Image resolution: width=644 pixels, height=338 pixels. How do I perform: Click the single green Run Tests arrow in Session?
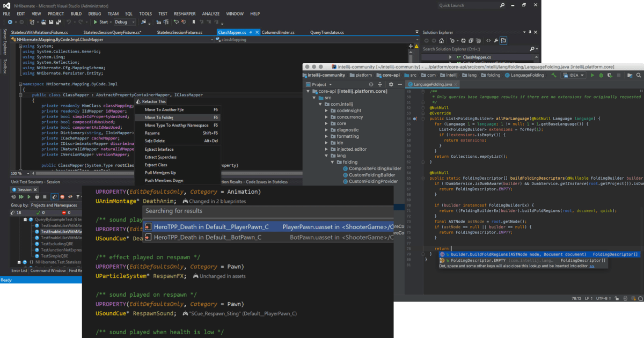coord(29,197)
